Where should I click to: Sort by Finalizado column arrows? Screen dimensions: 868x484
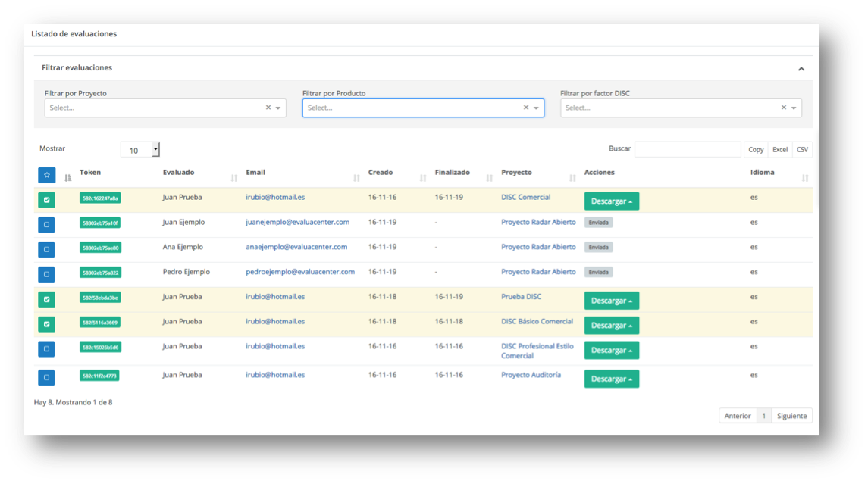click(x=490, y=177)
